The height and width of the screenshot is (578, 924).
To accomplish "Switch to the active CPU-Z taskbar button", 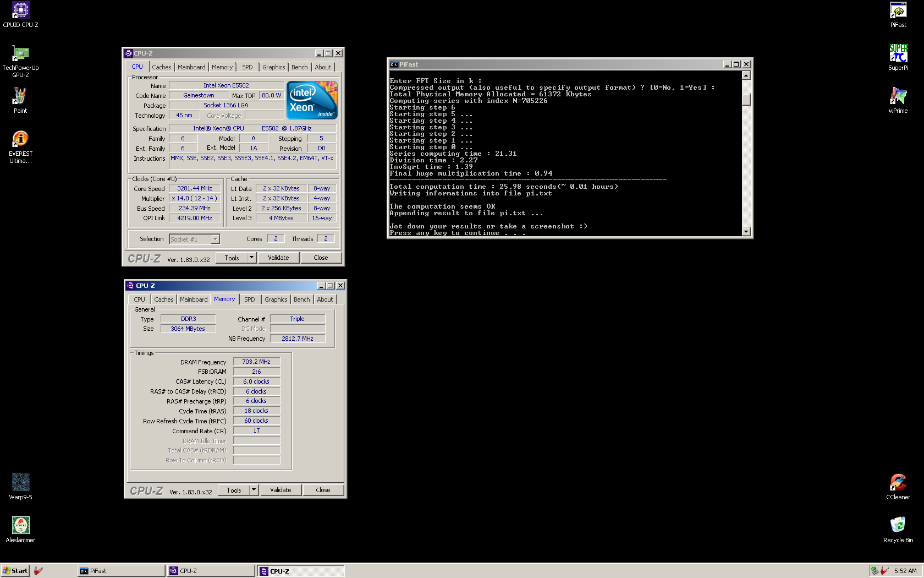I will coord(301,571).
